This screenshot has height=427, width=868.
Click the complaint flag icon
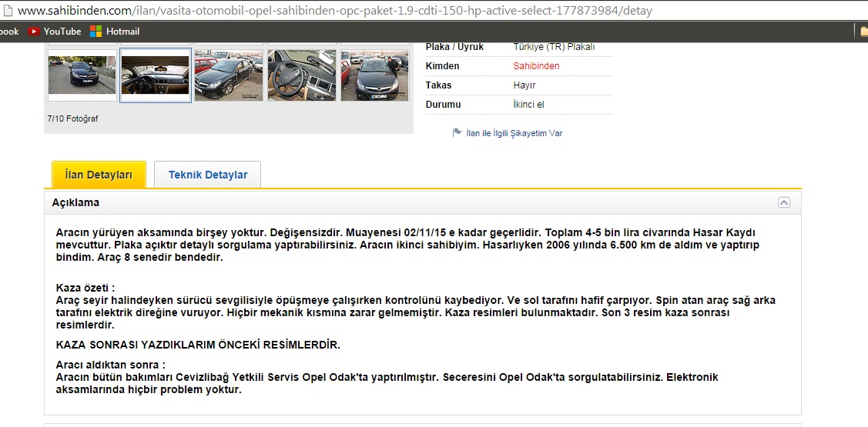457,133
